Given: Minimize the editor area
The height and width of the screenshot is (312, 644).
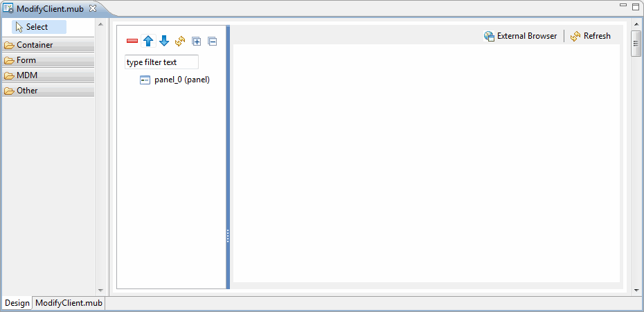Looking at the screenshot, I should [x=623, y=6].
